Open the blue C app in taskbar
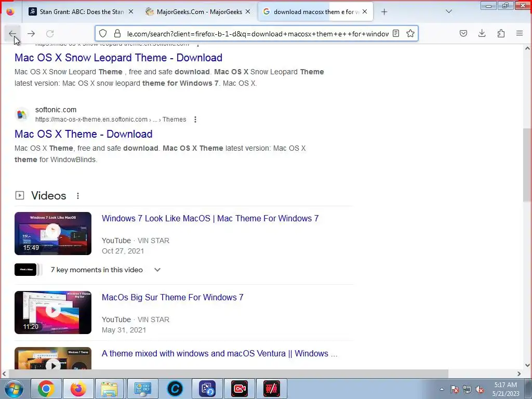The height and width of the screenshot is (399, 532). click(x=175, y=389)
